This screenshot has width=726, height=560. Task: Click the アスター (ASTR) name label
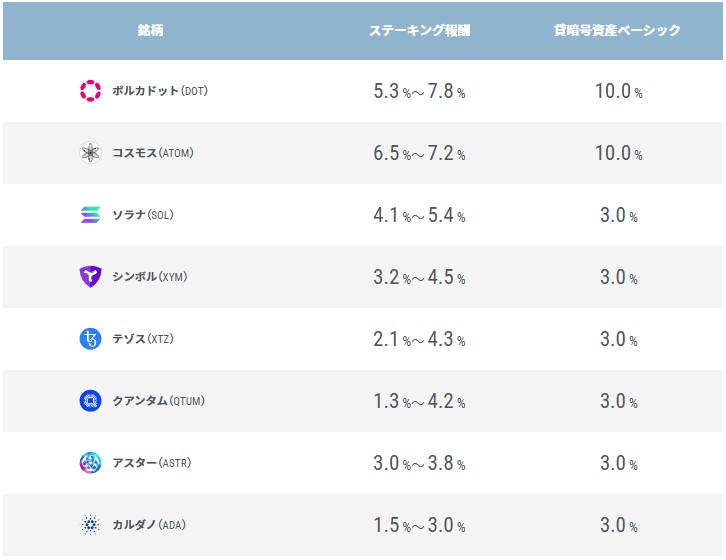151,463
